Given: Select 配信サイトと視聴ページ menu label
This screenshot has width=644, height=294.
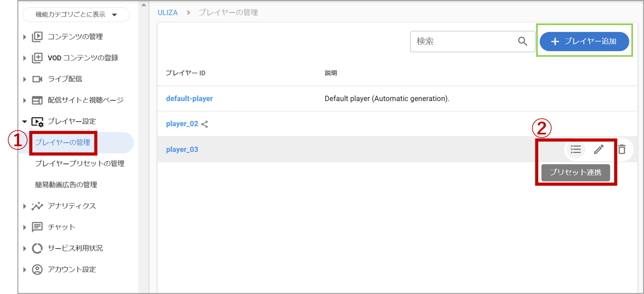Looking at the screenshot, I should pos(86,100).
